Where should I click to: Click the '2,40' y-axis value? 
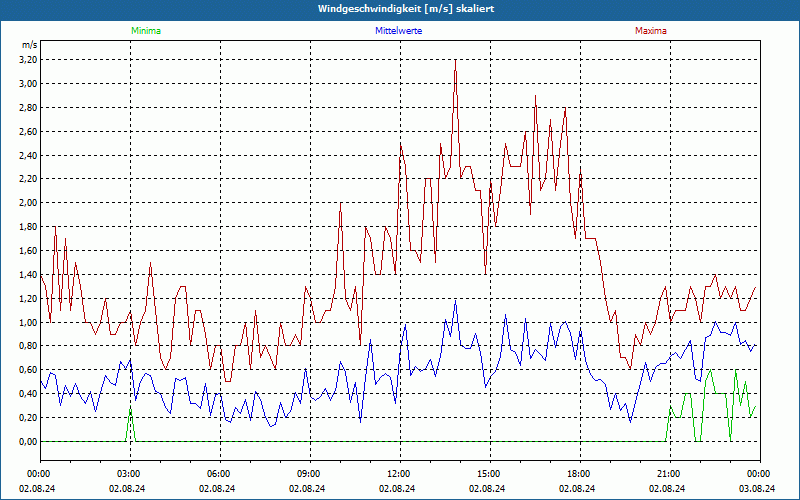29,155
